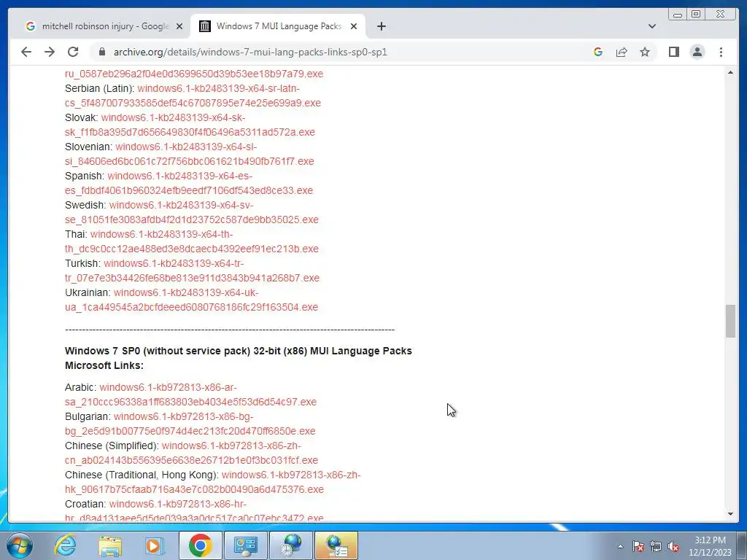Open Windows Explorer folder from taskbar
Screen dimensions: 747x560
click(x=110, y=545)
